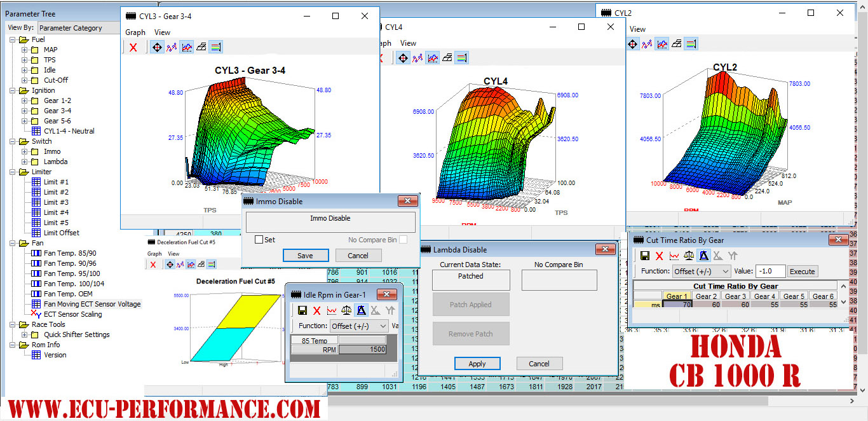Open the View menu in CYL3 - Gear 3-4 window
The width and height of the screenshot is (868, 421).
163,32
